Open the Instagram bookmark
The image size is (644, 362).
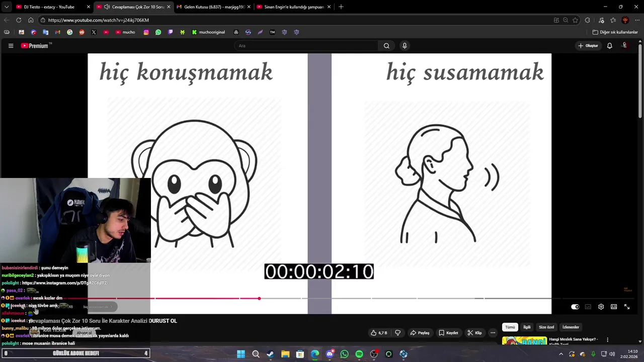(x=146, y=32)
